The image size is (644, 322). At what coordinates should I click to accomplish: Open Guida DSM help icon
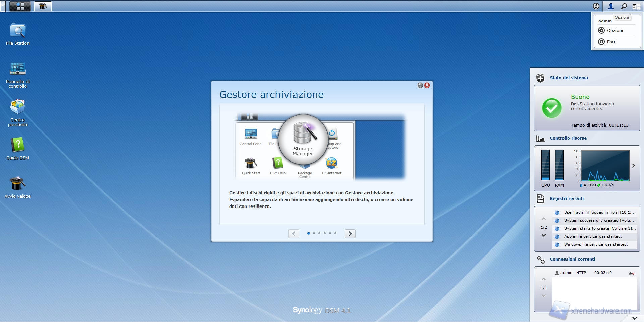(x=17, y=145)
